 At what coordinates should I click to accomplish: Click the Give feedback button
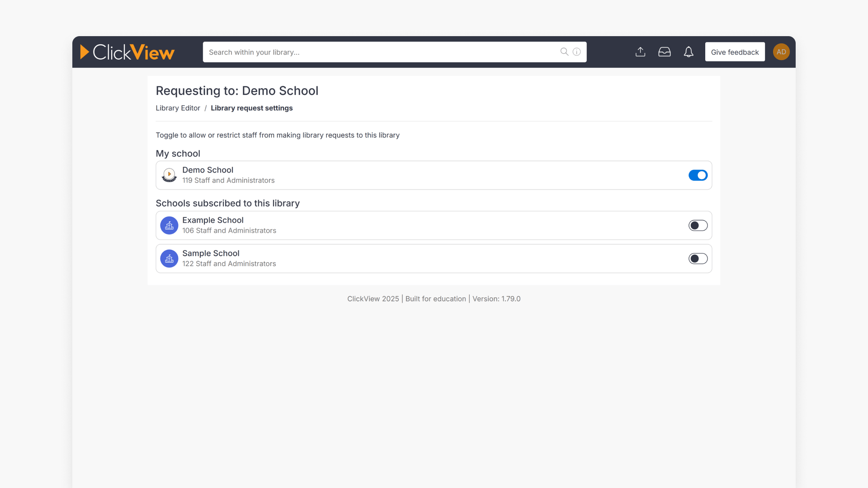tap(735, 52)
